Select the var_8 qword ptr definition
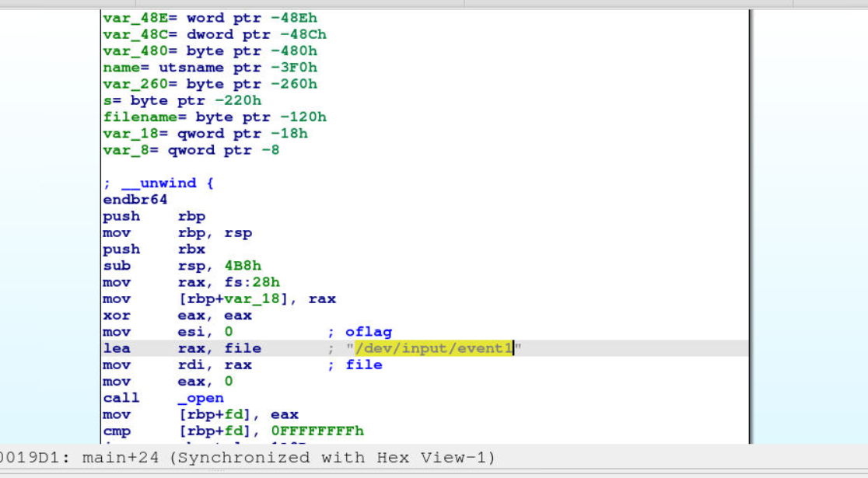The image size is (868, 478). point(191,150)
